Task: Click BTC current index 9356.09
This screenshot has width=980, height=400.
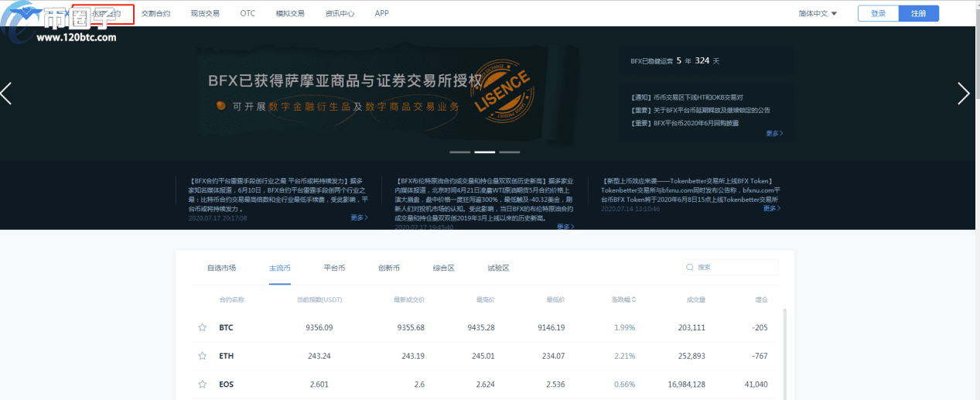Action: (x=319, y=327)
